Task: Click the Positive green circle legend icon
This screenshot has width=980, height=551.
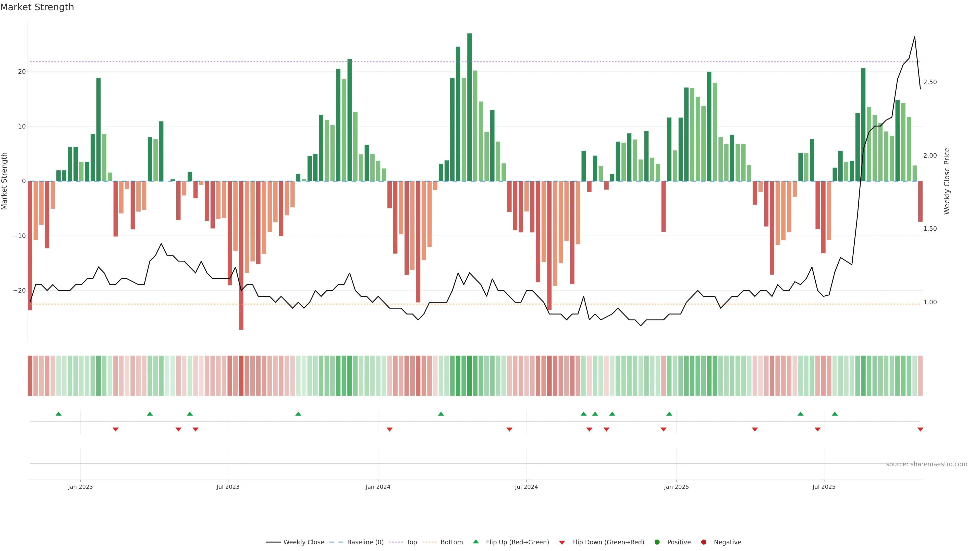Action: (x=657, y=542)
